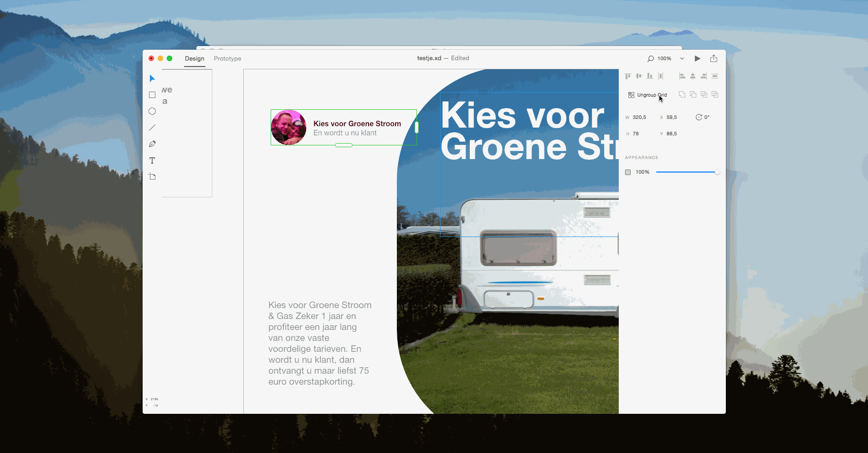Click the rotation icon
Viewport: 868px width, 453px height.
point(699,117)
